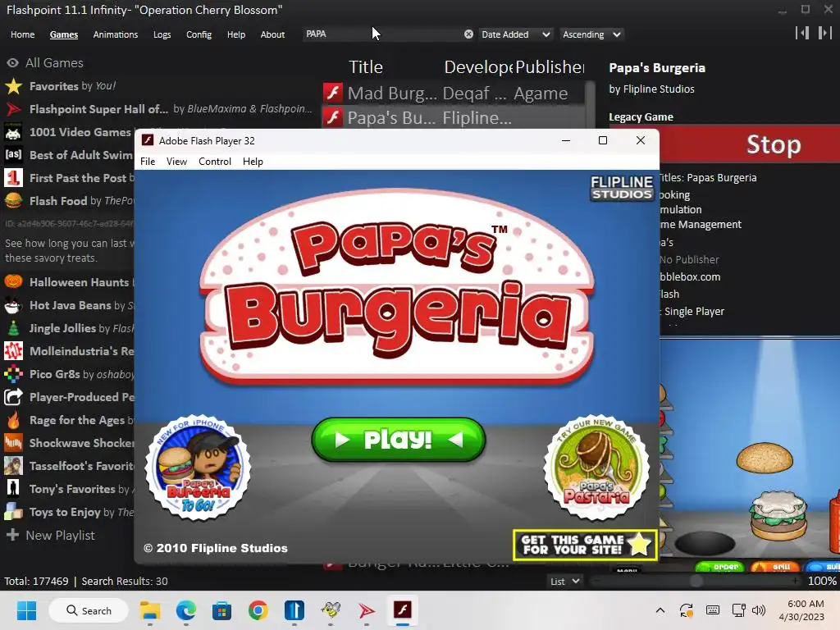Image resolution: width=840 pixels, height=630 pixels.
Task: Click the Papa's Burgeria screenshot thumbnail
Action: [x=750, y=454]
